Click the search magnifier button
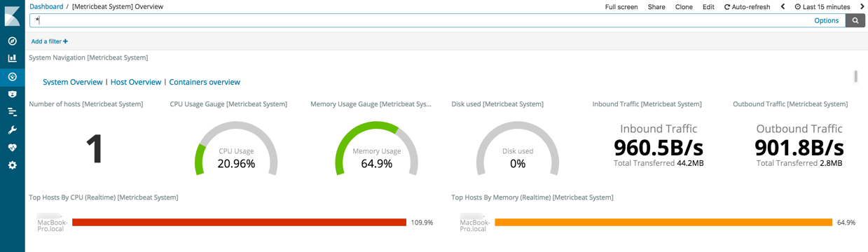Image resolution: width=868 pixels, height=252 pixels. coord(855,20)
